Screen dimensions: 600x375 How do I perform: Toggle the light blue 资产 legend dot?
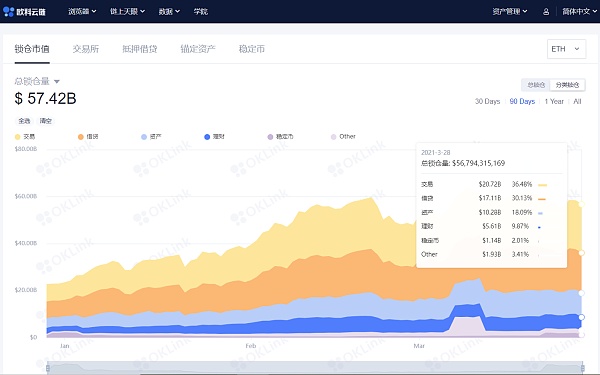click(x=144, y=137)
